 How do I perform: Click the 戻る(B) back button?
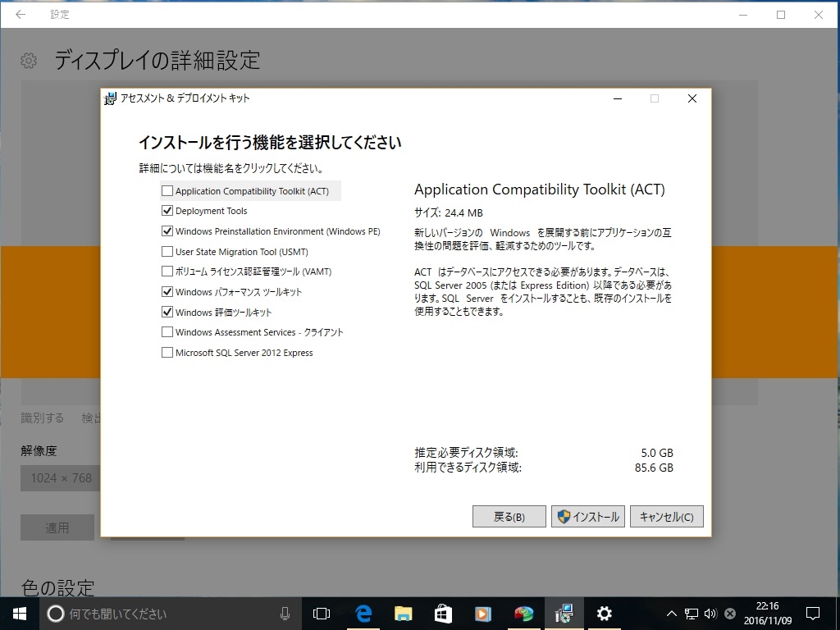click(509, 517)
